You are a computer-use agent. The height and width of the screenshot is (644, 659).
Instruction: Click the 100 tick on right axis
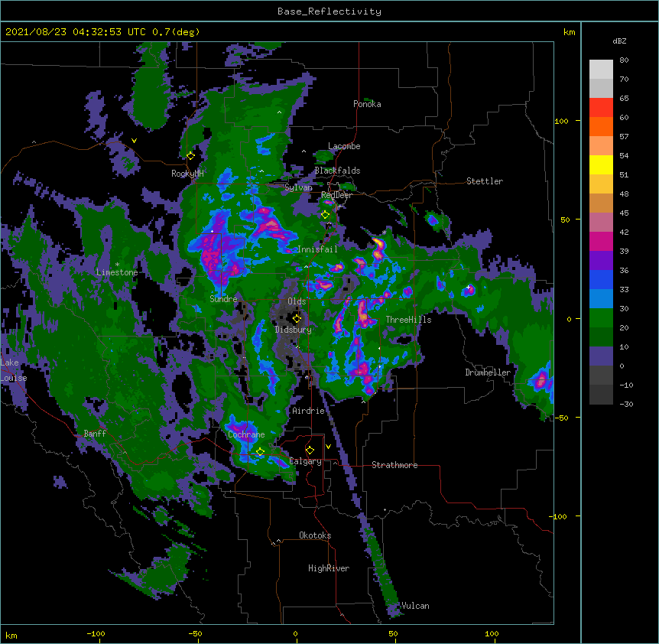(561, 121)
